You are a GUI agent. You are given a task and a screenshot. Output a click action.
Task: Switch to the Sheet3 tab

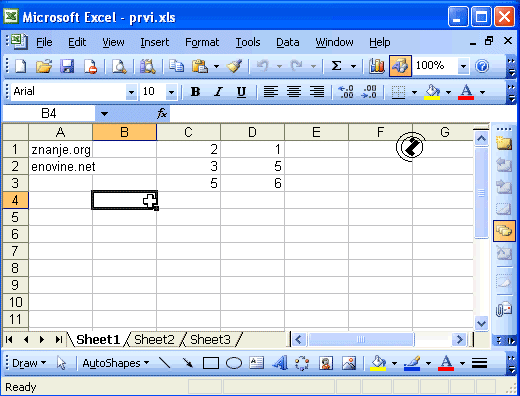coord(210,340)
